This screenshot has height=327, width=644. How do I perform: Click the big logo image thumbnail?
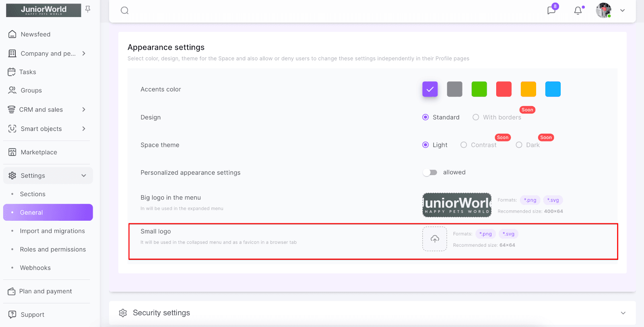457,205
